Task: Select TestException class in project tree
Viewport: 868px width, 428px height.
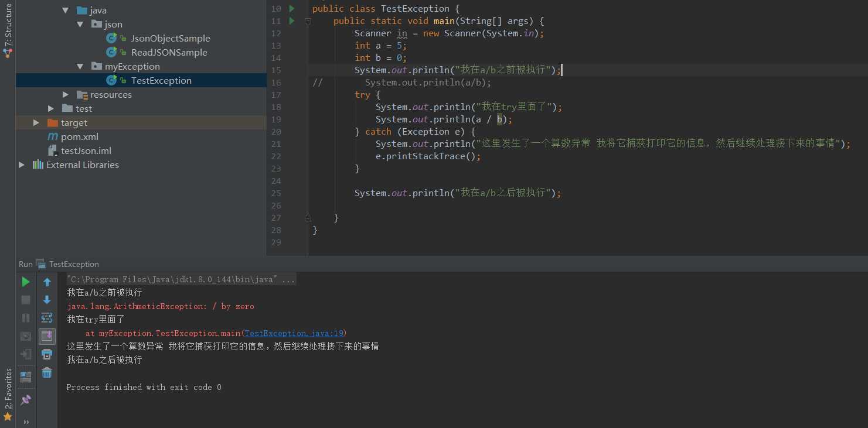Action: tap(161, 81)
